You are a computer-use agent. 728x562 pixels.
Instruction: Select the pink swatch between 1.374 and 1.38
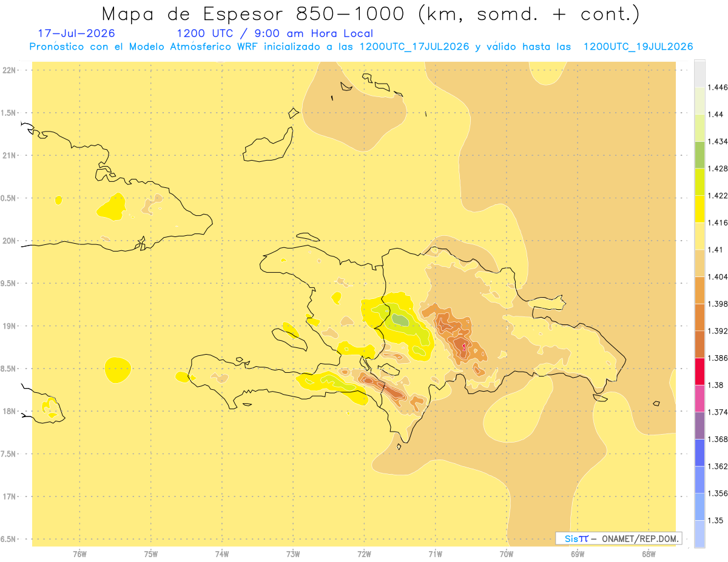pos(699,398)
